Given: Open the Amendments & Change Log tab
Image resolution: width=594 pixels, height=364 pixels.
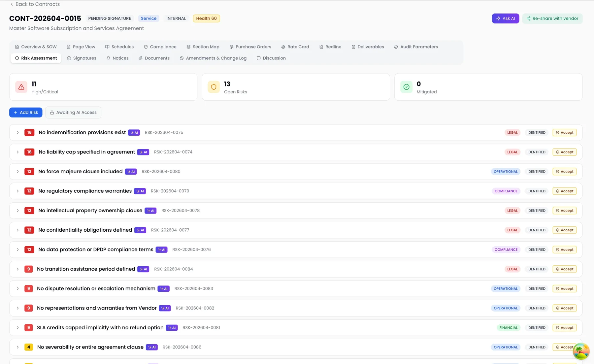Looking at the screenshot, I should coord(213,58).
